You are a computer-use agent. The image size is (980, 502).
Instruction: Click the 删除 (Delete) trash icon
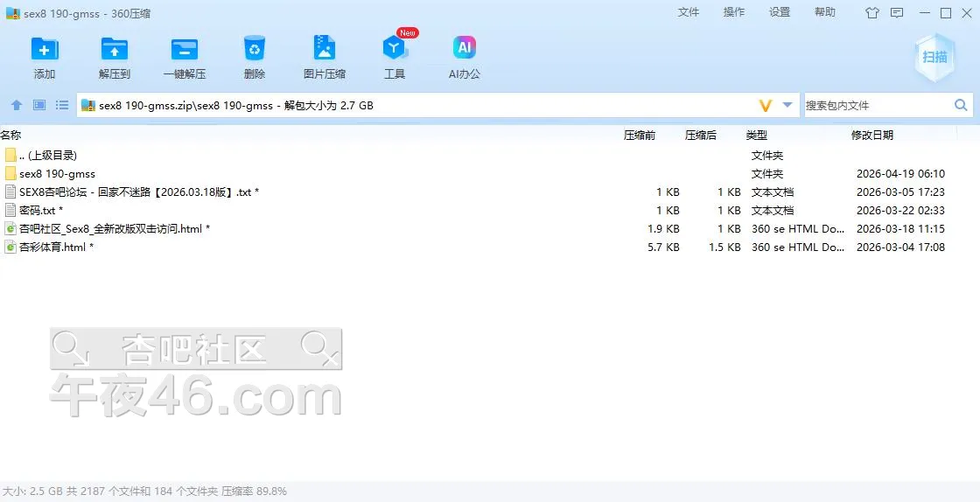pyautogui.click(x=255, y=49)
